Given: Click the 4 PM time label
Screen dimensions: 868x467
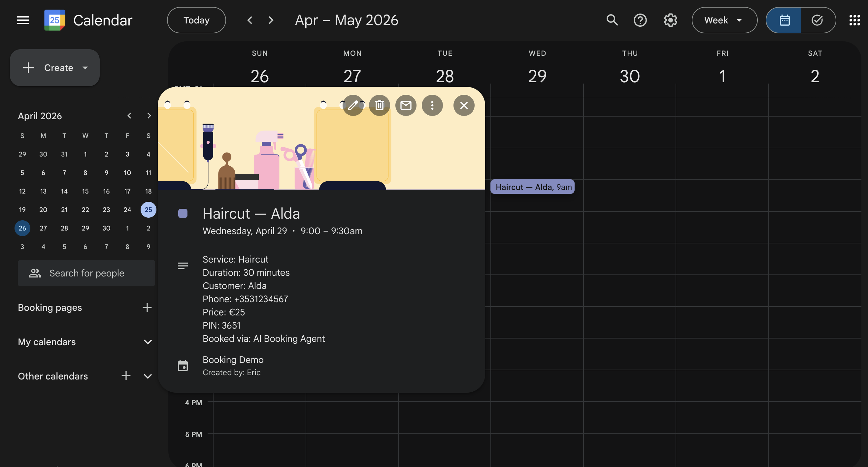Looking at the screenshot, I should pyautogui.click(x=193, y=402).
